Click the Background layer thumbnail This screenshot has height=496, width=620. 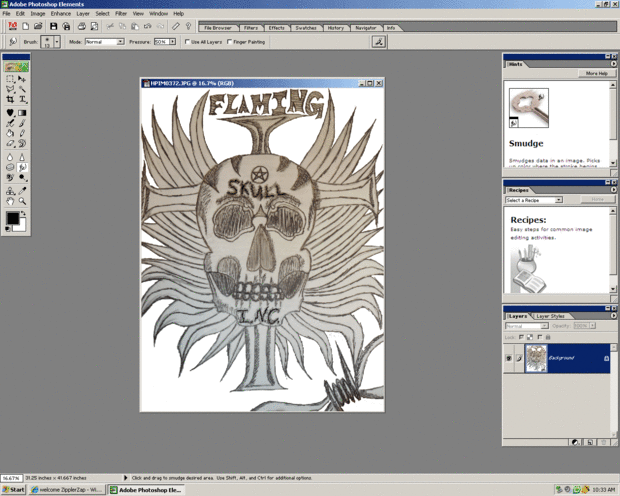tap(536, 358)
